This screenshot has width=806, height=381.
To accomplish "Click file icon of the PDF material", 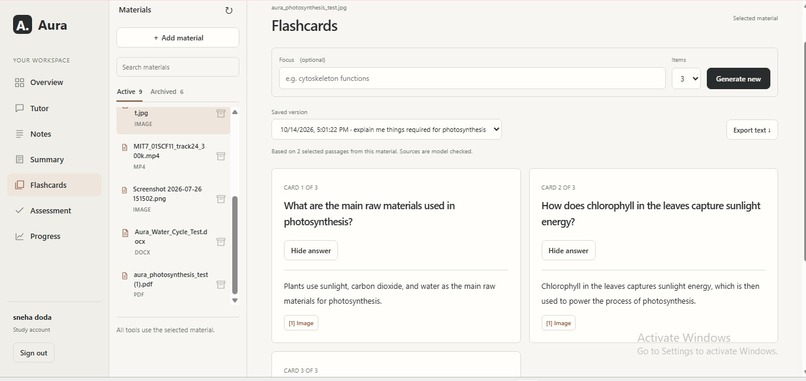I will pyautogui.click(x=124, y=276).
